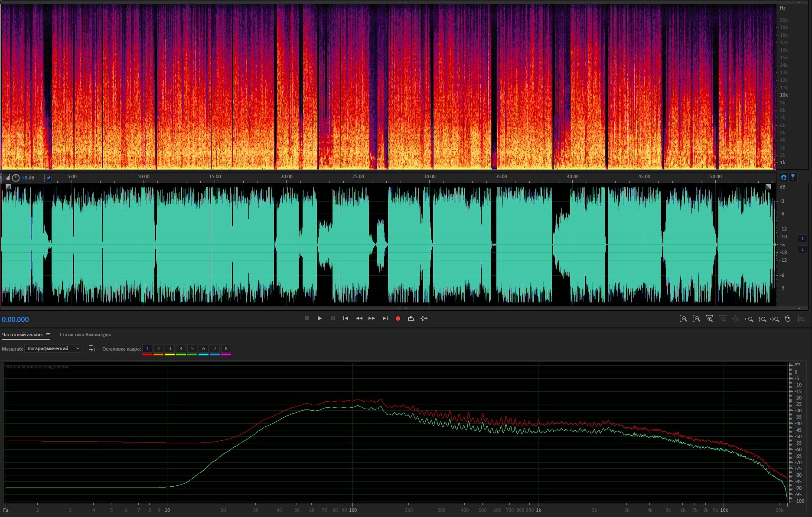Zoom in amplitude

tap(684, 319)
